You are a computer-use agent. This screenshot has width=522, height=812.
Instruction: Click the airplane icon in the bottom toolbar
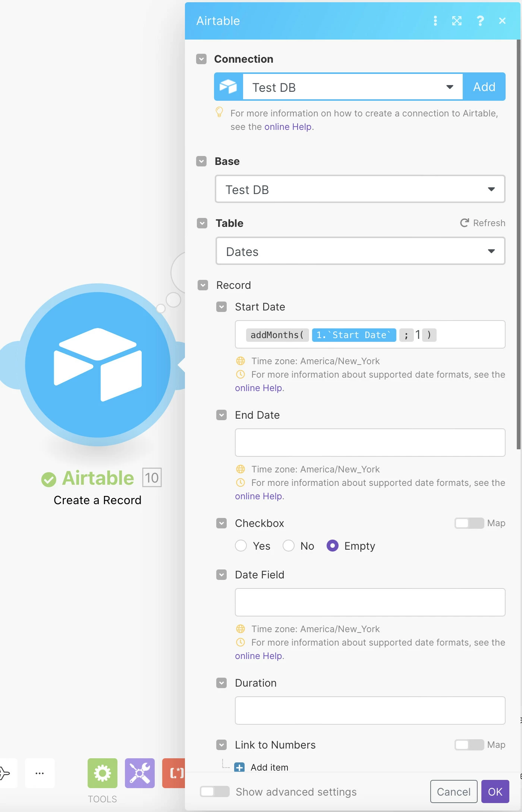(5, 773)
